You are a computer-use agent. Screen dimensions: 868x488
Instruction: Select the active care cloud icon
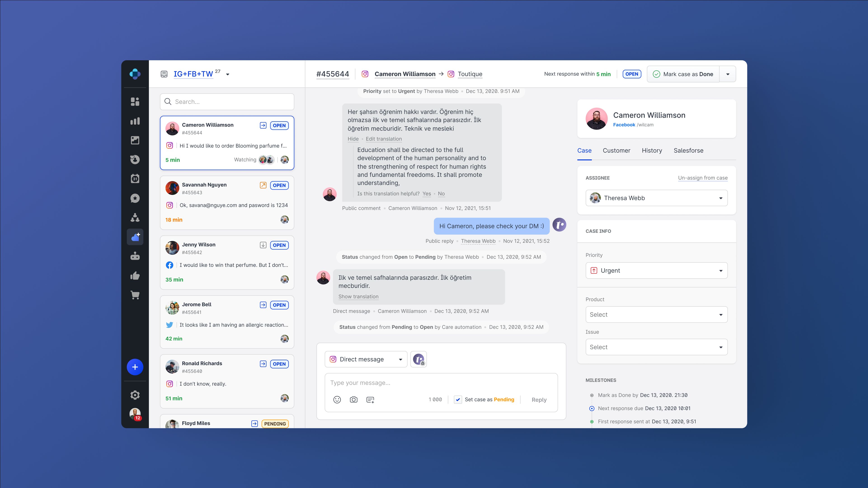tap(135, 237)
